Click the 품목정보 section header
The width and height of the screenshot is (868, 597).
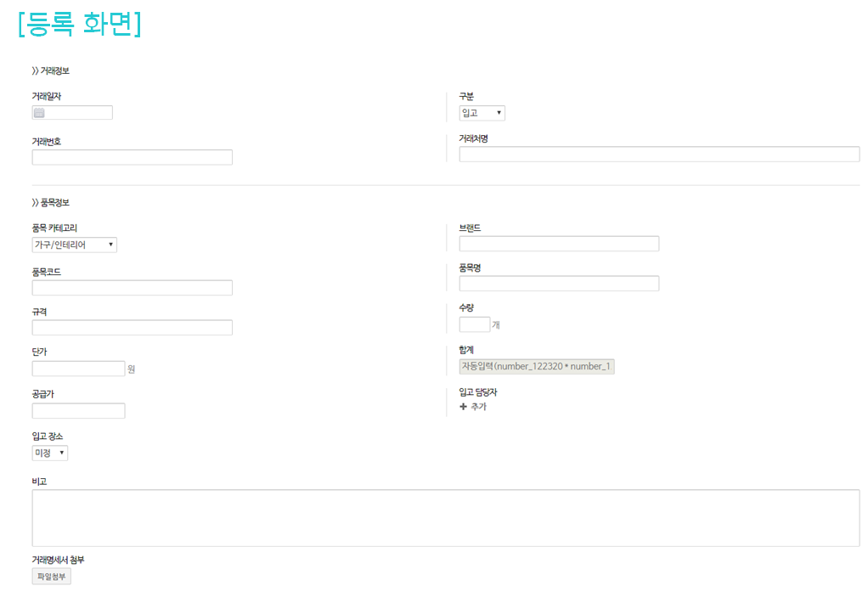tap(51, 202)
